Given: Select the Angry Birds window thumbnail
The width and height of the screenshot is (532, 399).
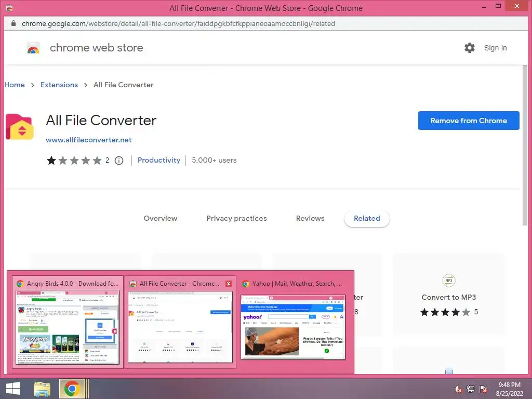Looking at the screenshot, I should click(68, 327).
